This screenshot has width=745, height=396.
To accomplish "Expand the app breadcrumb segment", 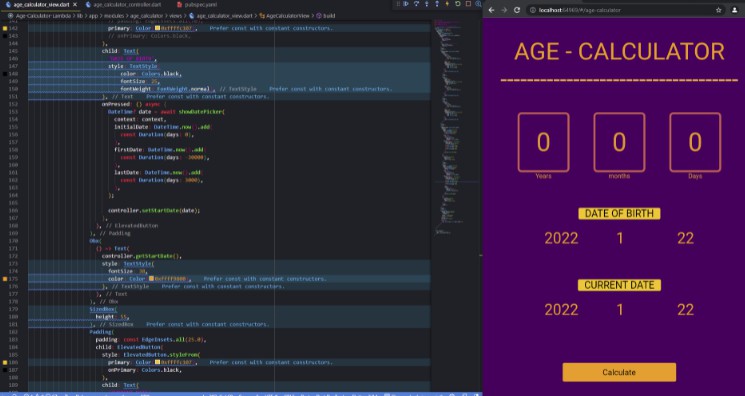I will point(94,16).
